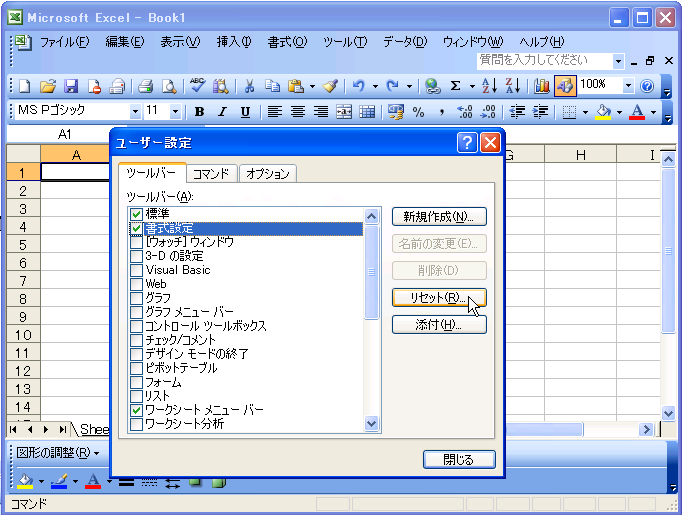Toggle Bold formatting

(199, 112)
